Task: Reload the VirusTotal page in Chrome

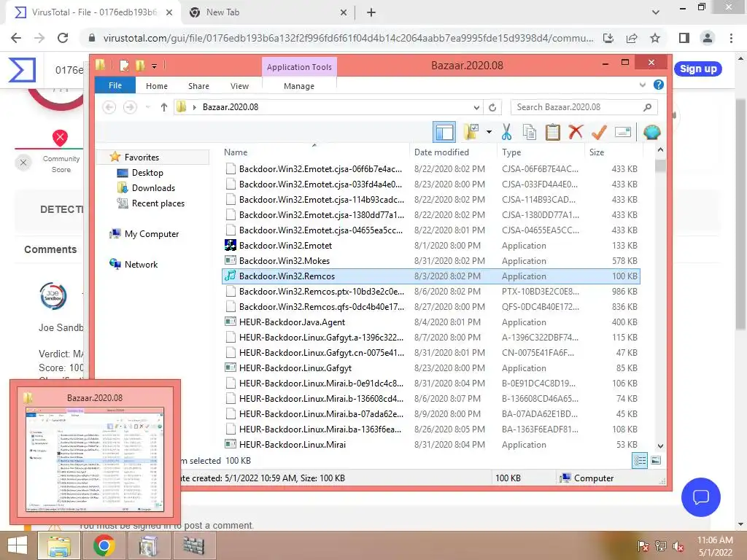Action: point(63,38)
